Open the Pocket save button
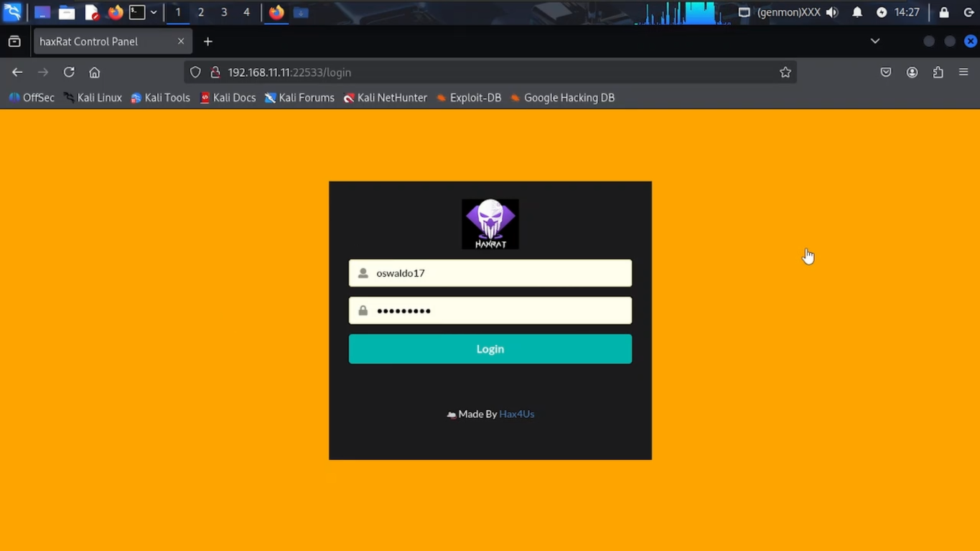 (886, 73)
